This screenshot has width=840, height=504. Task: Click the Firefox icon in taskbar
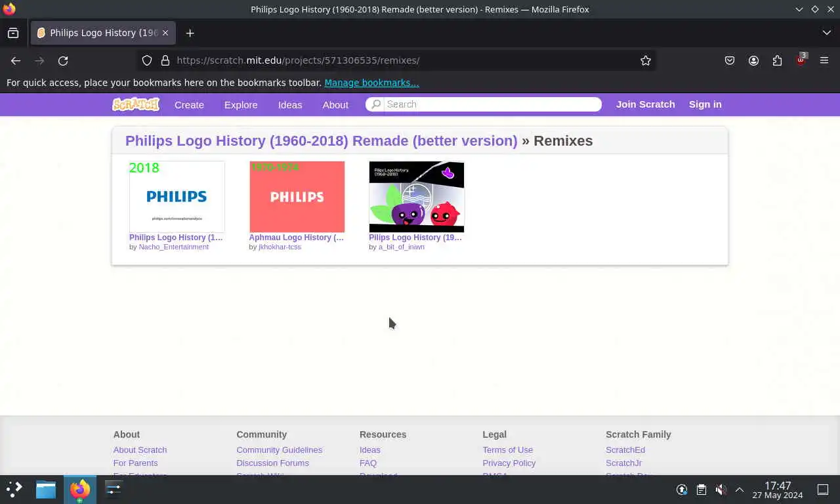click(80, 490)
